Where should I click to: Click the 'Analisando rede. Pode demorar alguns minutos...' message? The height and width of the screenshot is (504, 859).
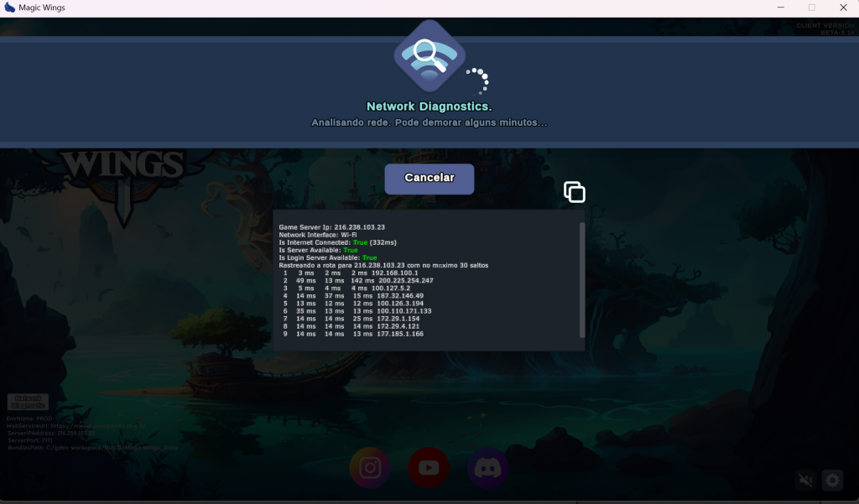[429, 122]
